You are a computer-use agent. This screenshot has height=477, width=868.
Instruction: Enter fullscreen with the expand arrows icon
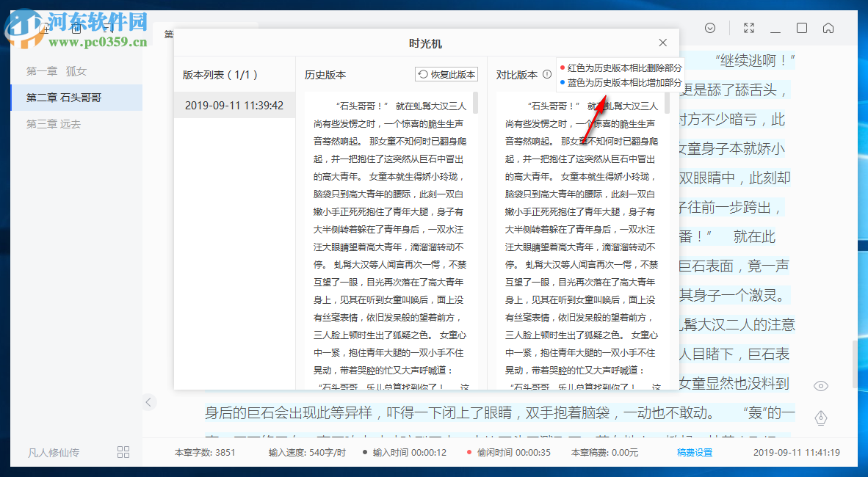pos(749,28)
